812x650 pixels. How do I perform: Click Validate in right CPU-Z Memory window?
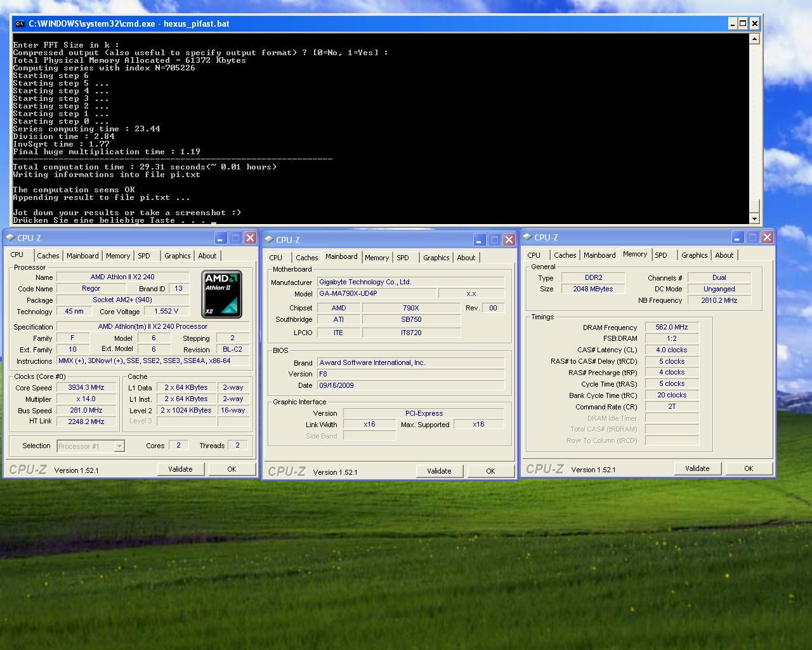point(697,468)
